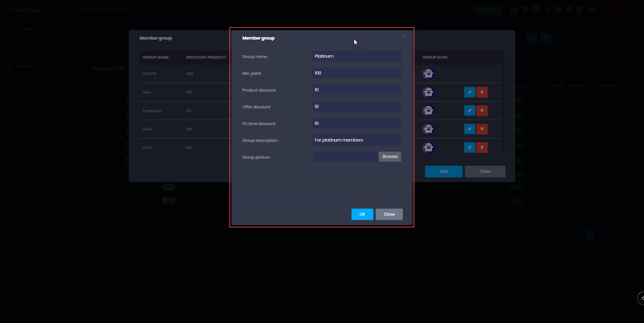The height and width of the screenshot is (323, 644).
Task: Open edit for the Silver group
Action: pyautogui.click(x=470, y=129)
